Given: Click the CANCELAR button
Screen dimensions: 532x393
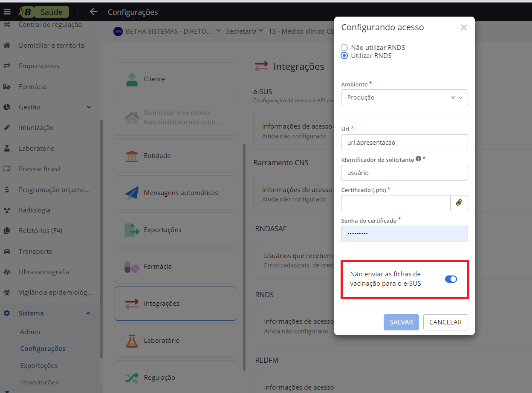Looking at the screenshot, I should pos(445,322).
